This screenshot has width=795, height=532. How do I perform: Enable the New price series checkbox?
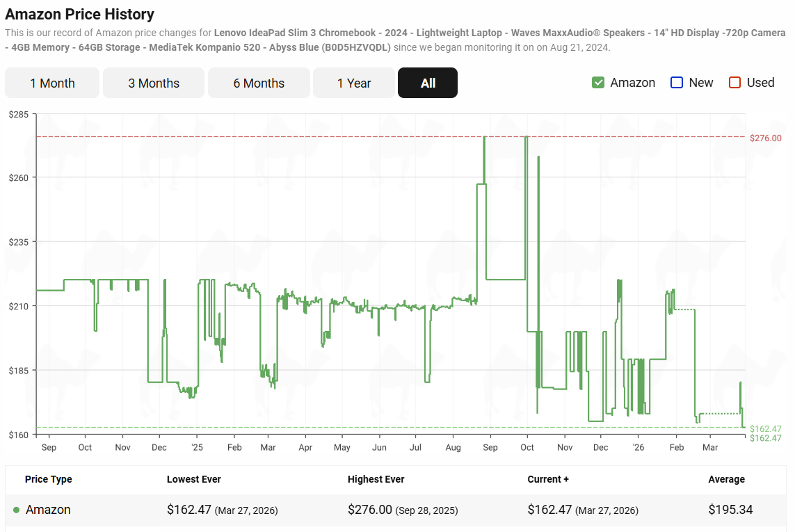(677, 83)
